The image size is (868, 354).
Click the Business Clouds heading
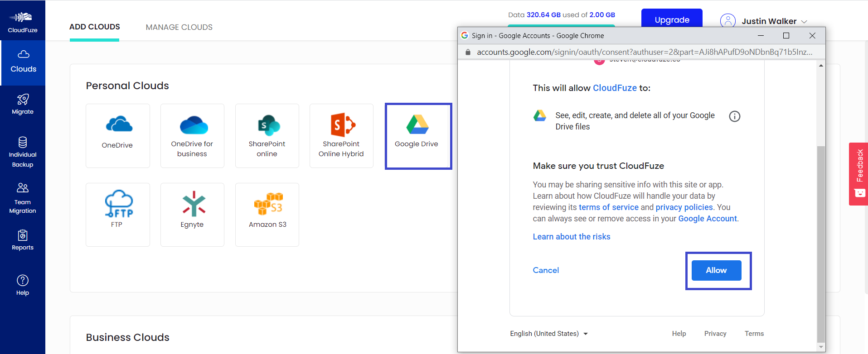pos(128,337)
